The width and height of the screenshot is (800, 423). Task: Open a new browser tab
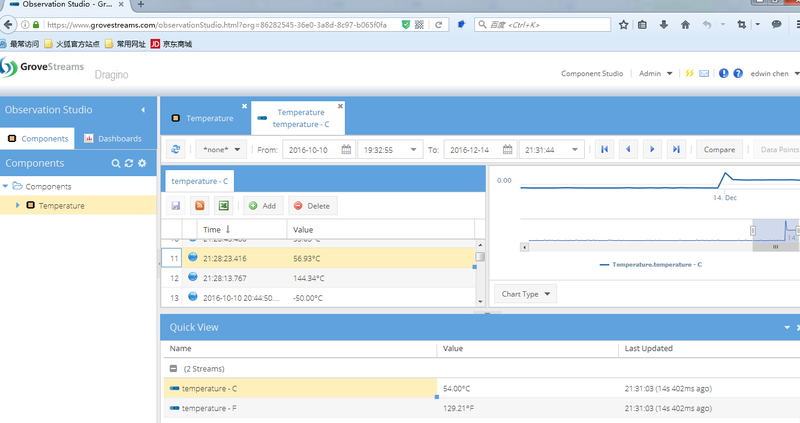(x=140, y=5)
